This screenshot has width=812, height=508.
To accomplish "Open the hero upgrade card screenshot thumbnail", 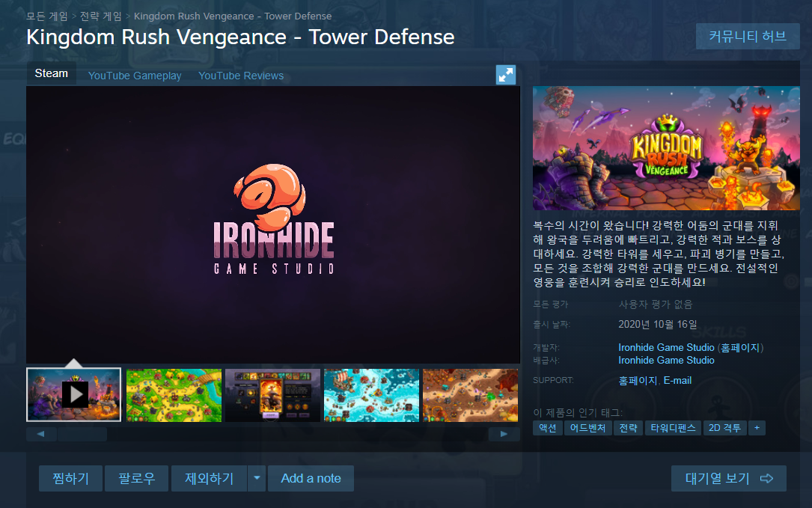I will tap(272, 395).
